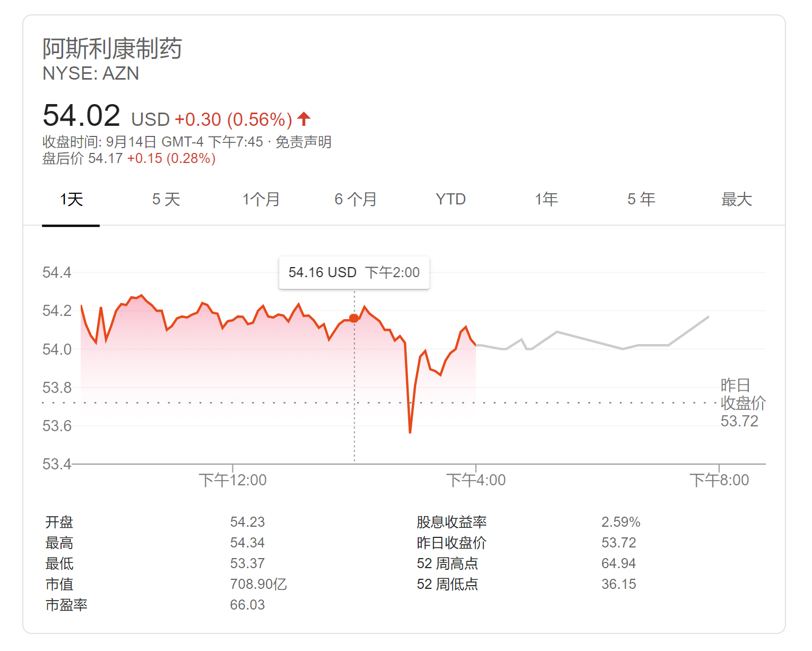Click the 53.6 y-axis label
This screenshot has height=651, width=812.
coord(57,426)
